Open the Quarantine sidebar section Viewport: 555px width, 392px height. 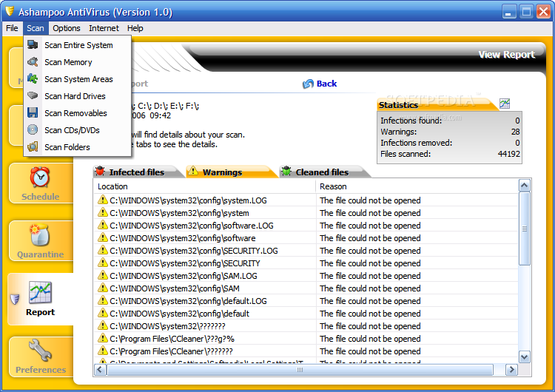(41, 240)
